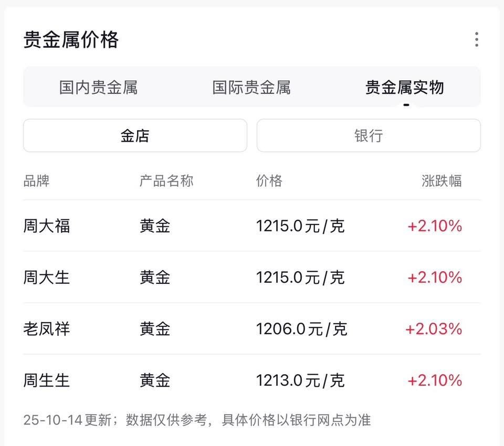Switch to the 国内贵金属 tab

pos(98,87)
